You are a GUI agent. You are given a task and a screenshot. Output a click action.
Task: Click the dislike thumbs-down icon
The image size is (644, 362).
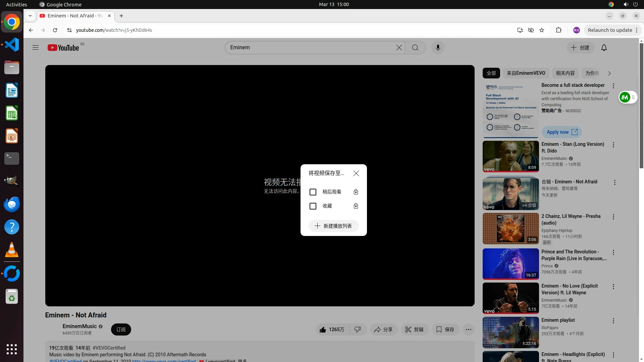click(358, 329)
